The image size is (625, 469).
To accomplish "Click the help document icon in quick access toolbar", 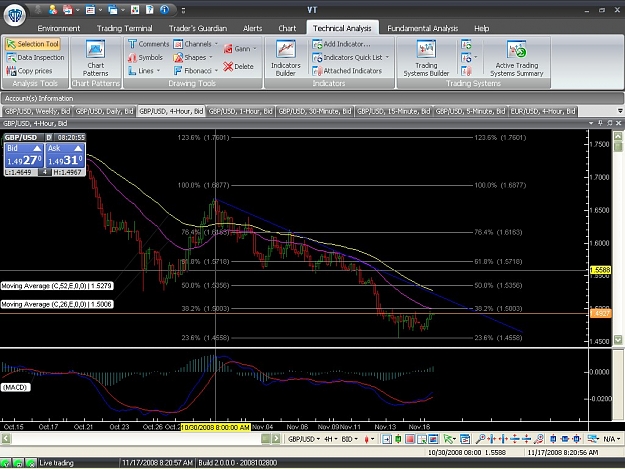I will pos(149,10).
